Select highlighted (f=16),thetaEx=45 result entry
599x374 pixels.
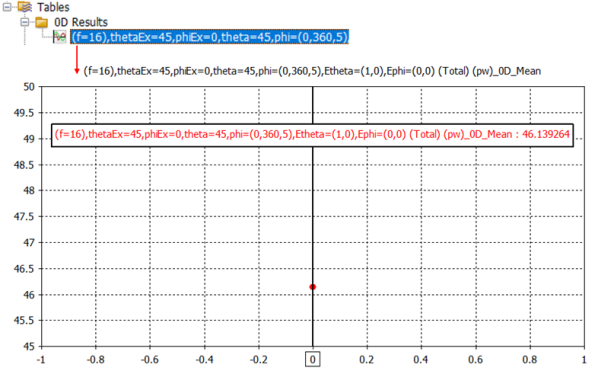(209, 37)
